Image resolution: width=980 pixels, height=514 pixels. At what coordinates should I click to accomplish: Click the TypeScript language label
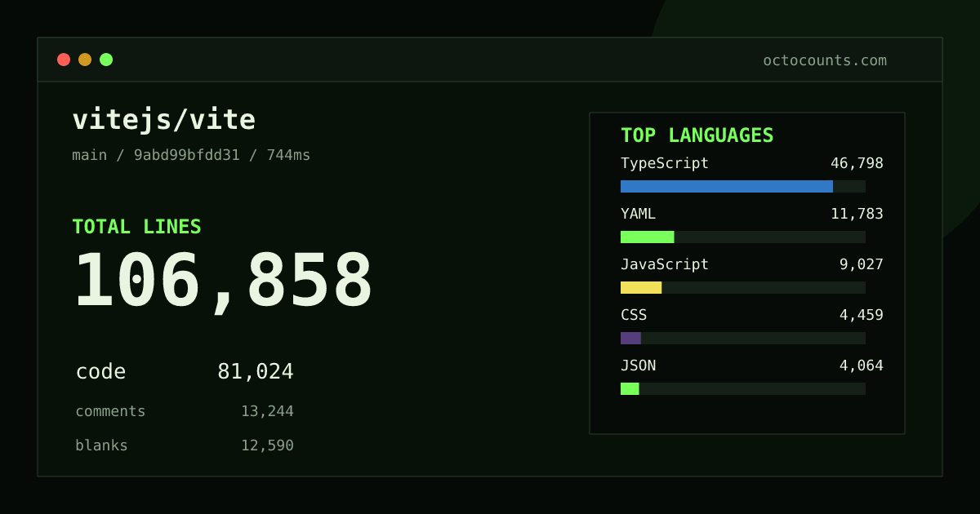[x=665, y=163]
